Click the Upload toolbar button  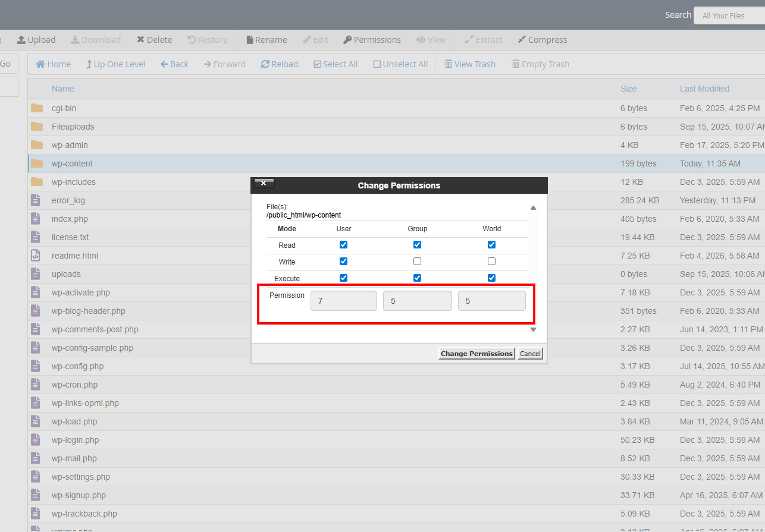pos(36,40)
